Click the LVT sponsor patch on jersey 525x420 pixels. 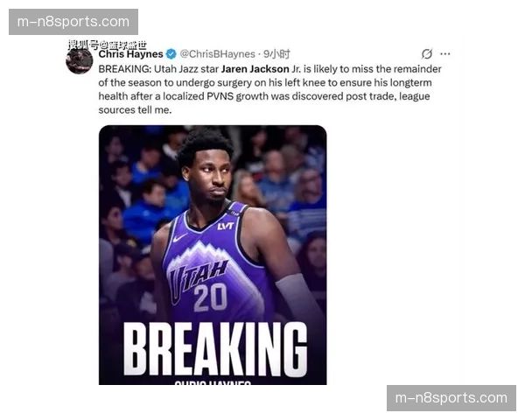point(226,226)
